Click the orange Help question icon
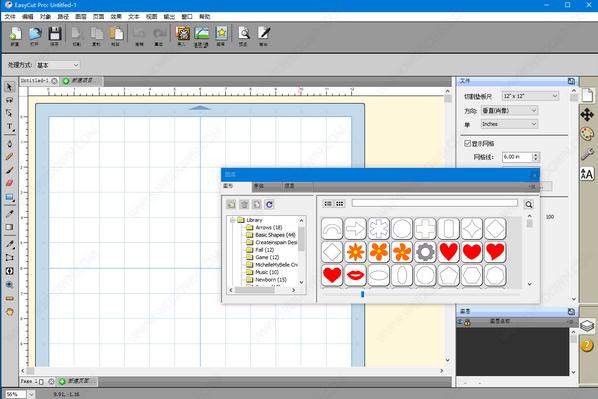598x399 pixels. tap(587, 346)
